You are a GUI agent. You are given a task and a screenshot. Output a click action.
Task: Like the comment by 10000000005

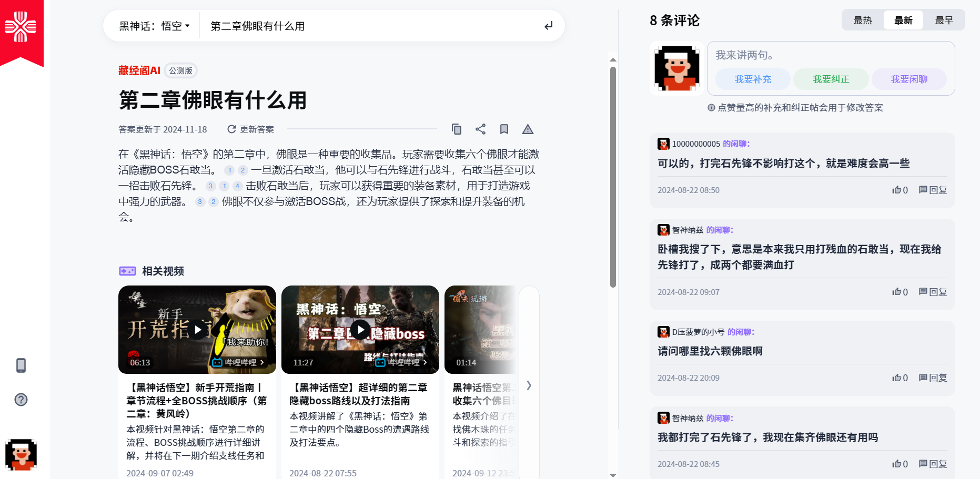[x=900, y=190]
